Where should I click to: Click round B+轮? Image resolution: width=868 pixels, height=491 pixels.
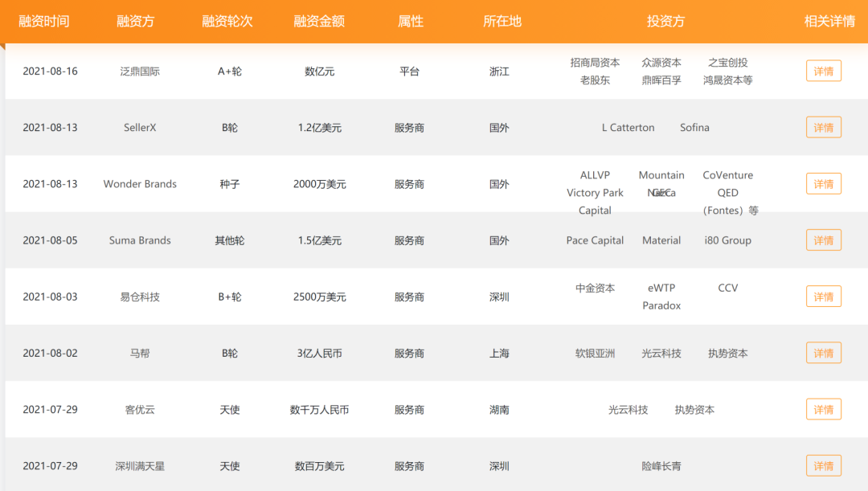click(230, 297)
